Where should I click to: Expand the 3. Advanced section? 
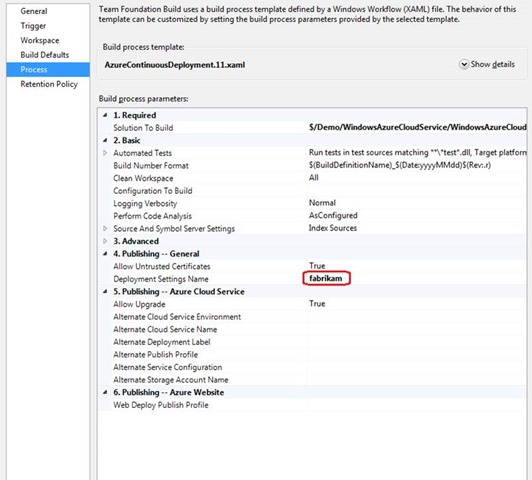105,241
